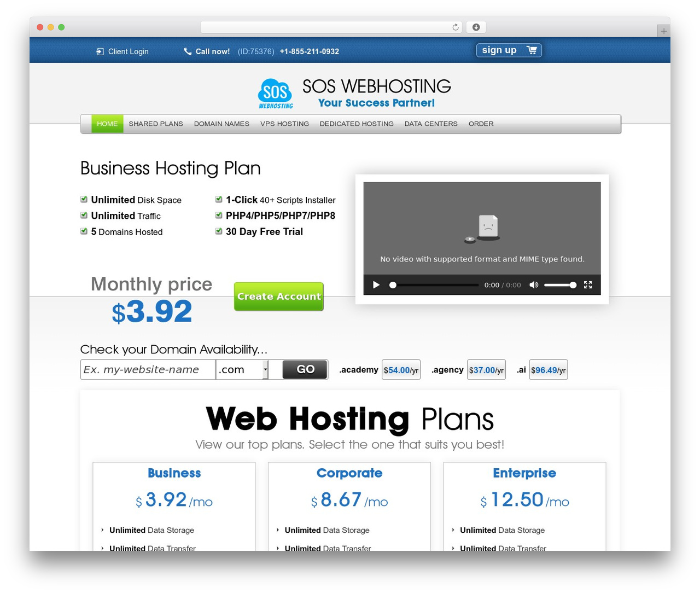Click the shopping cart icon on sign up
Image resolution: width=700 pixels, height=593 pixels.
point(532,50)
